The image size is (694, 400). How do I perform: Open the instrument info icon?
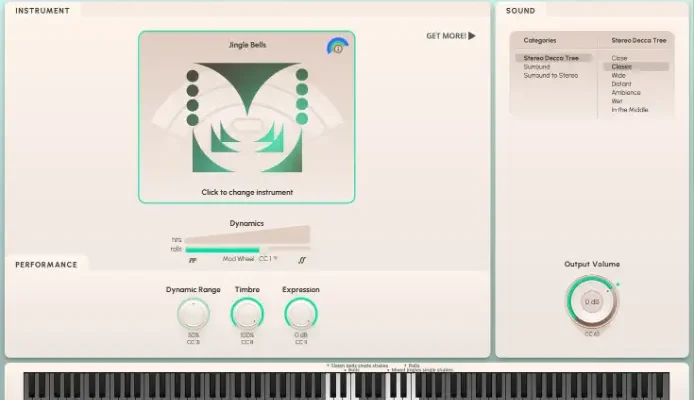point(337,46)
